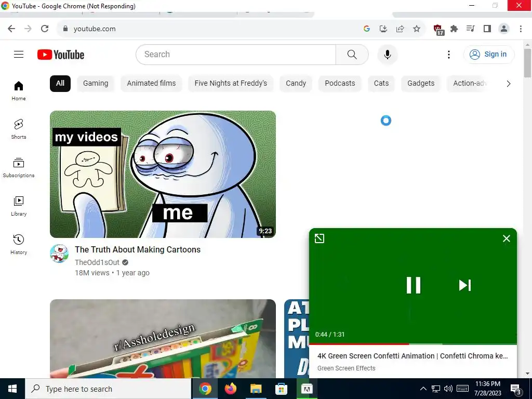Open History in the sidebar
Screen dimensions: 532x399
click(19, 245)
